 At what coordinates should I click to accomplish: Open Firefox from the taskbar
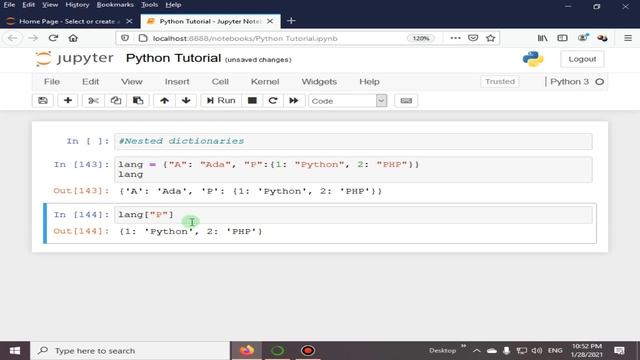(247, 351)
